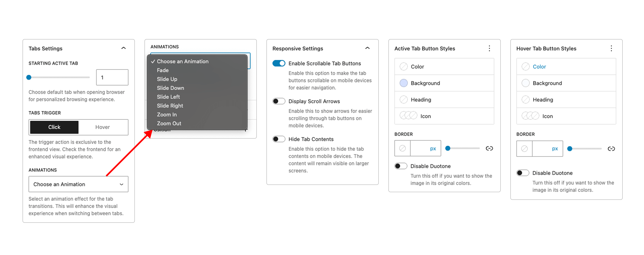Collapse the Responsive Settings panel
Image resolution: width=644 pixels, height=255 pixels.
367,48
